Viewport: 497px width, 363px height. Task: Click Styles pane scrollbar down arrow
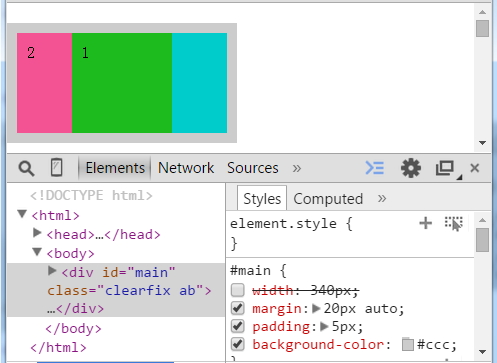(482, 352)
